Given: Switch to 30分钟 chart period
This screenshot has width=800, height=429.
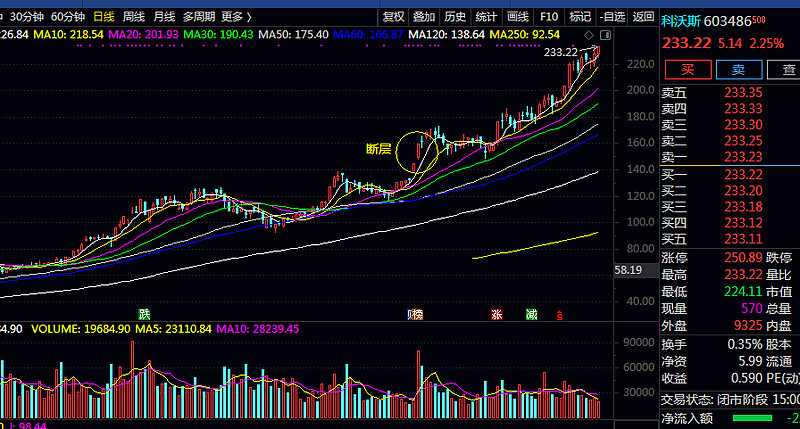Looking at the screenshot, I should point(27,17).
